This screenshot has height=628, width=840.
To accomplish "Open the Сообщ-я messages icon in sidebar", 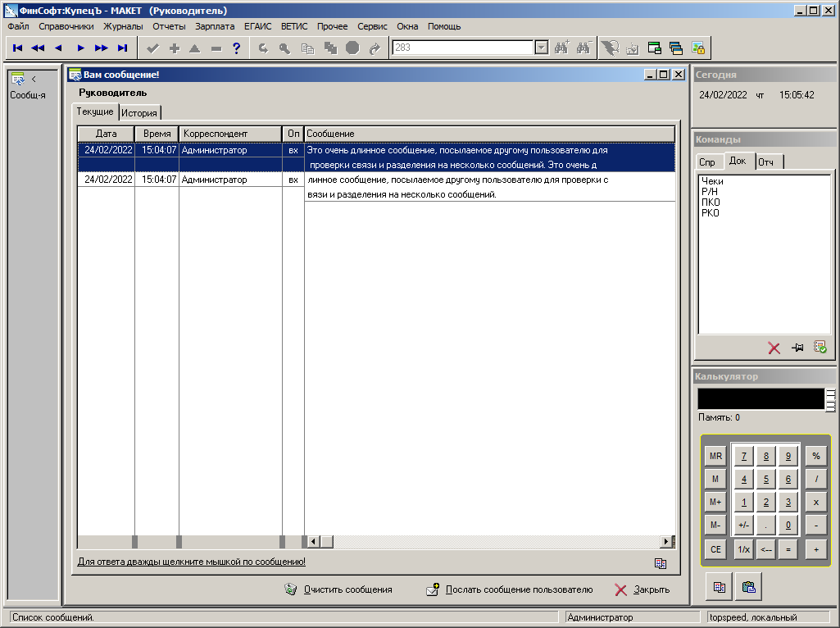I will (x=18, y=80).
